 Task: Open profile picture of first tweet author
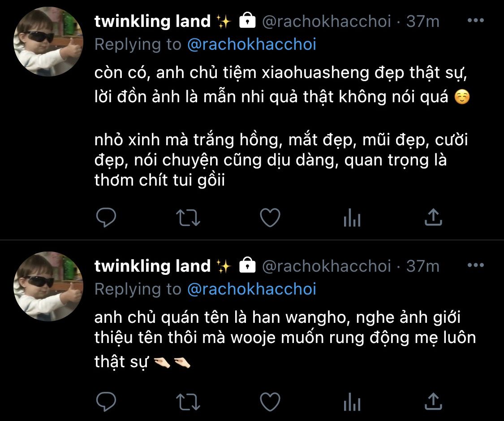click(x=48, y=42)
